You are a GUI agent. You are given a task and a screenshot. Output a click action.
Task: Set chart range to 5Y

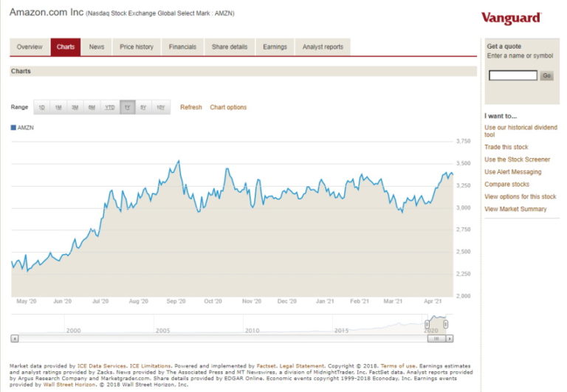coord(143,107)
